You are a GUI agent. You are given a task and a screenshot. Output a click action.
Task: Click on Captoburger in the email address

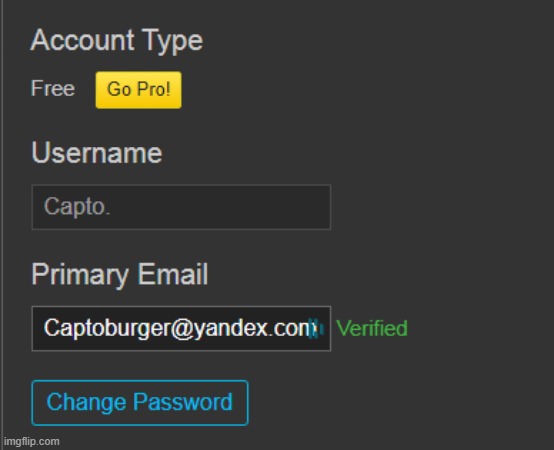107,328
